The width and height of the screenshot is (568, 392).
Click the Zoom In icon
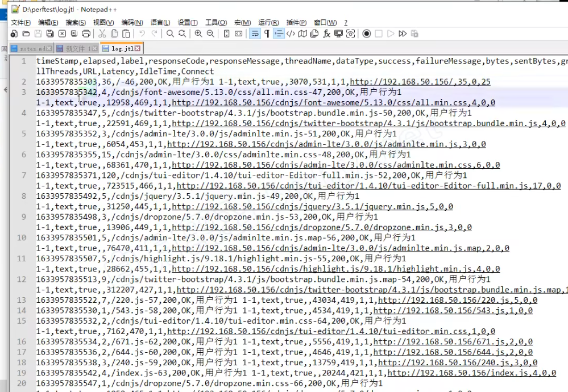pos(198,34)
